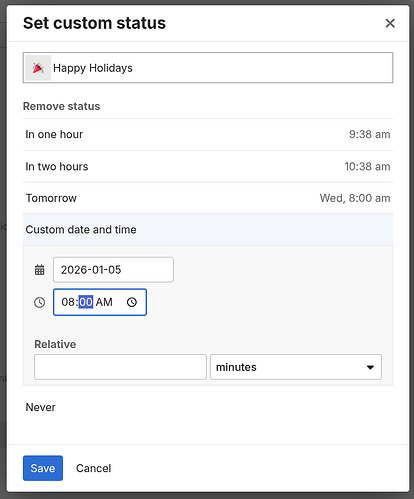Choose the In two hours option
The width and height of the screenshot is (414, 499).
coord(208,166)
